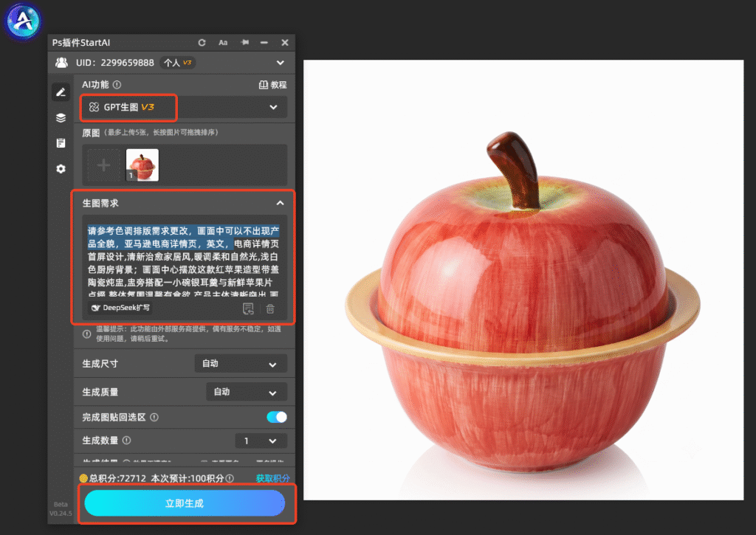Image resolution: width=756 pixels, height=535 pixels.
Task: Click the prompt template icon beside trash
Action: click(x=248, y=309)
